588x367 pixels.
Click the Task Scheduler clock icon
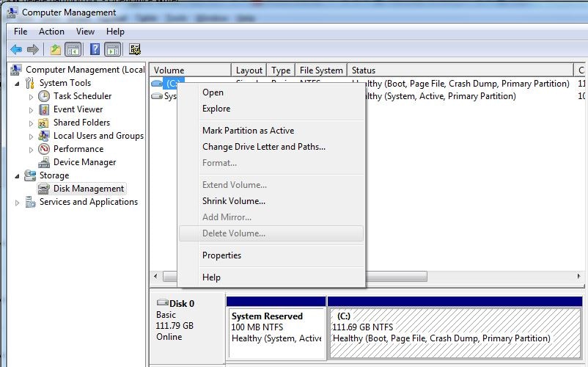click(44, 96)
